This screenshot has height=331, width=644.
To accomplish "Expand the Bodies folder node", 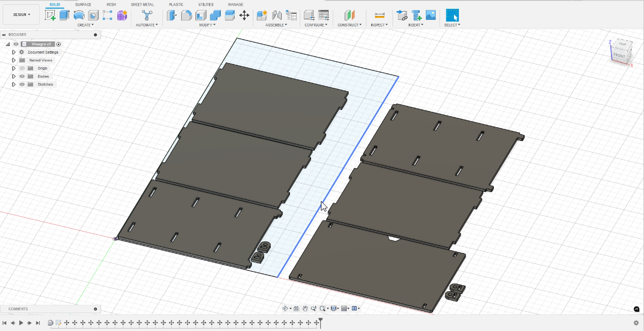I will coord(14,76).
